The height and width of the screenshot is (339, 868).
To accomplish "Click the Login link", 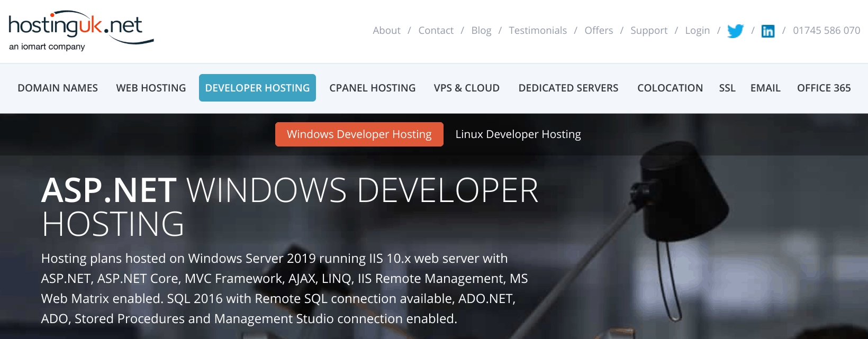I will tap(697, 31).
